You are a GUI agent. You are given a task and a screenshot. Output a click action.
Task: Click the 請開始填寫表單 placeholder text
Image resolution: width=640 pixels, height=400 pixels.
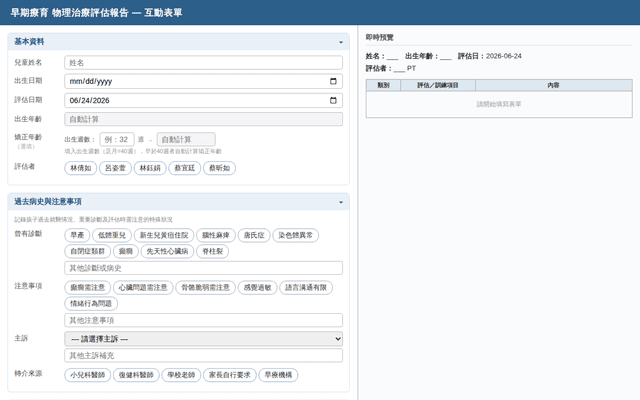(x=499, y=104)
